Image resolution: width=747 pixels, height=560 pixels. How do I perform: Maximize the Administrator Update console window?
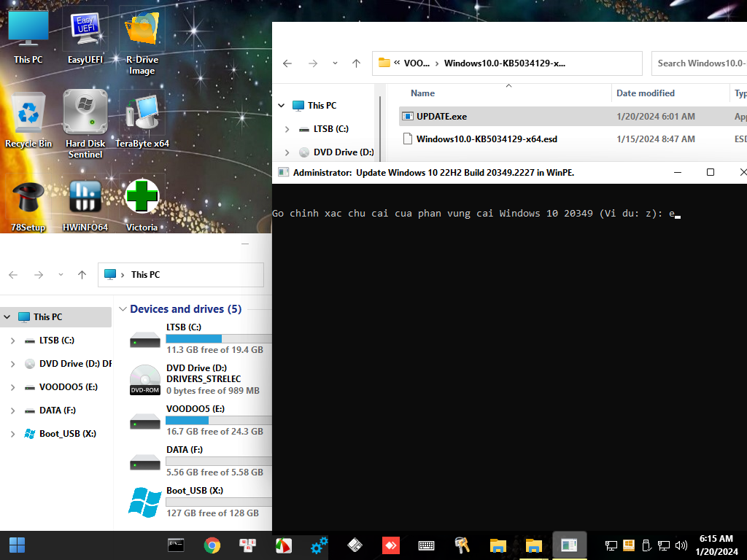point(711,172)
